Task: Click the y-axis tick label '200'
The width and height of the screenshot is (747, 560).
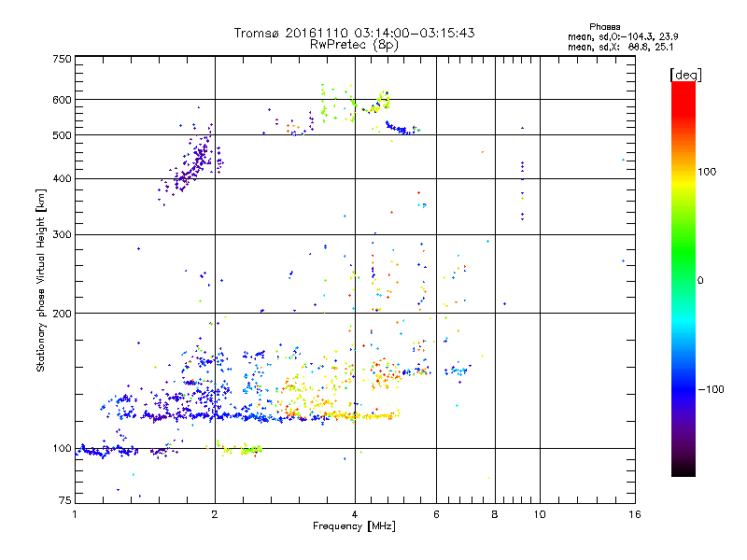Action: 62,314
